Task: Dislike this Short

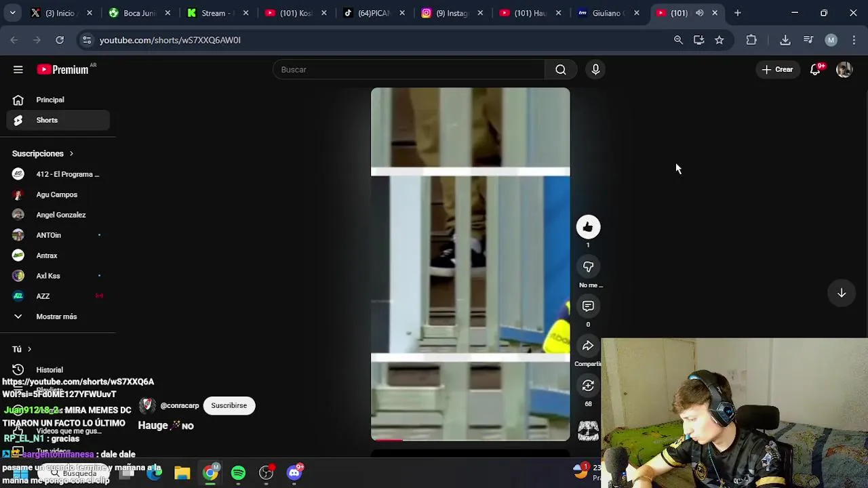Action: click(x=588, y=267)
